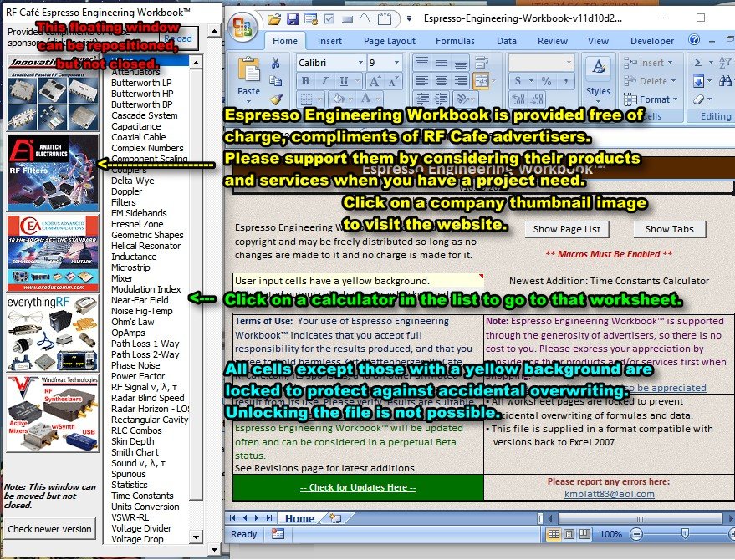Click the Paste clipboard icon
This screenshot has width=735, height=560.
(x=248, y=75)
